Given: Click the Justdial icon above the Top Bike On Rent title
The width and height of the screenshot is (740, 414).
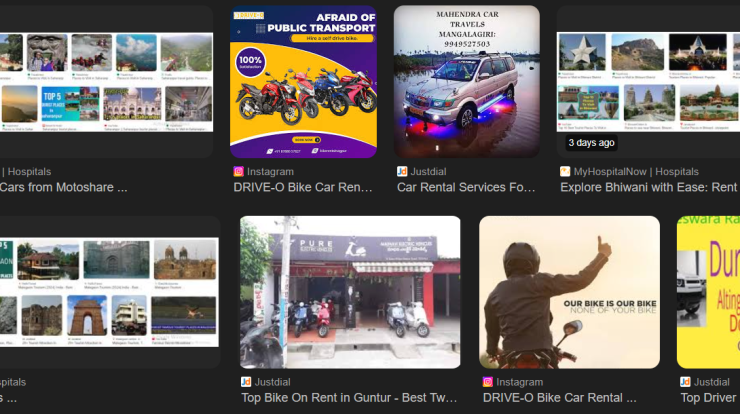Looking at the screenshot, I should tap(246, 382).
